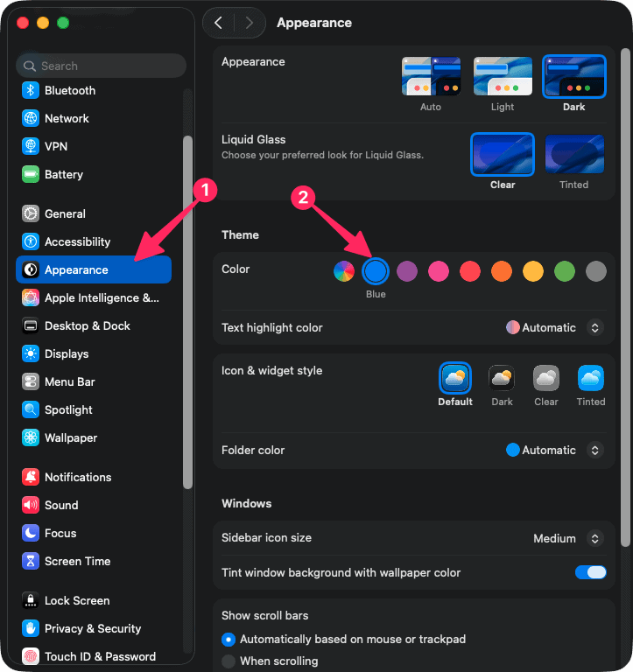Viewport: 633px width, 672px height.
Task: Go back with the left chevron
Action: pos(218,23)
